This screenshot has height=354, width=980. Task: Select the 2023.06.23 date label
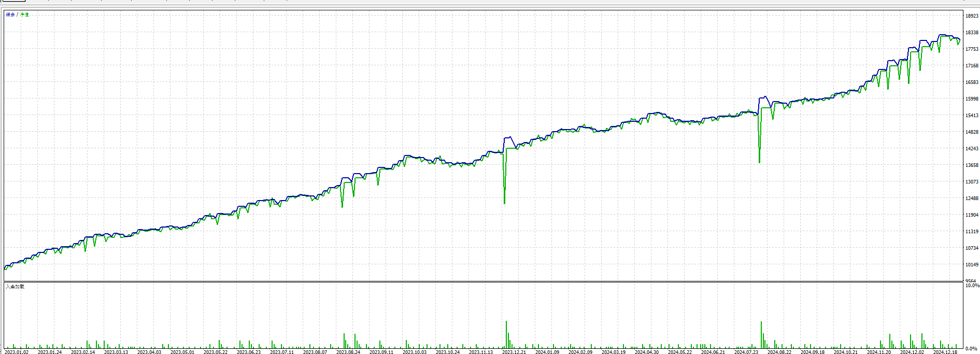click(x=249, y=352)
